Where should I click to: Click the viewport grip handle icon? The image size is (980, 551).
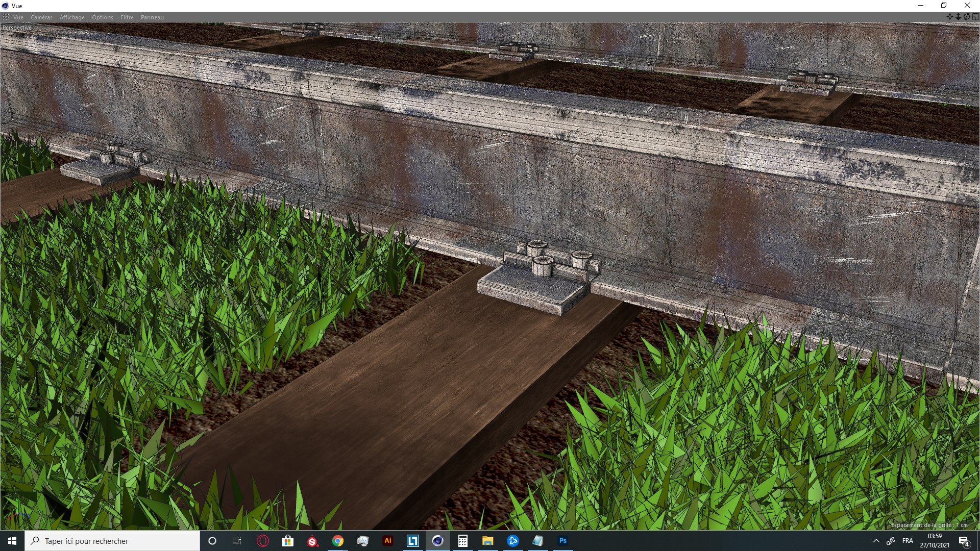tap(5, 17)
